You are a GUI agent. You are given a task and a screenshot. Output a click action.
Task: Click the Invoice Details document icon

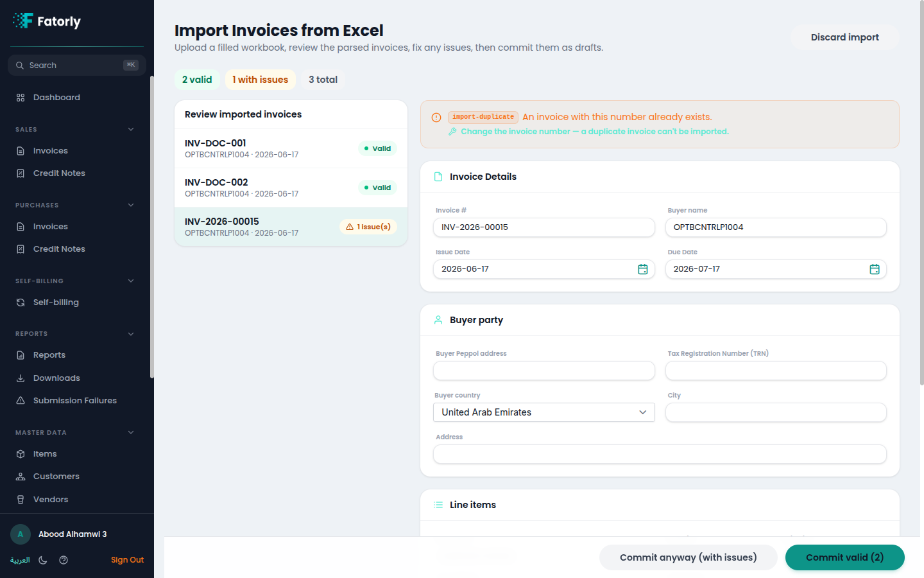pos(438,177)
